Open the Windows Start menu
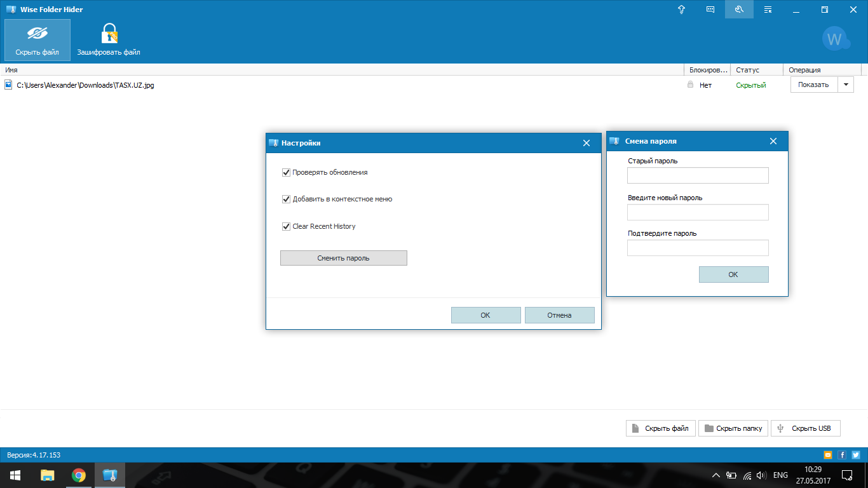The image size is (868, 488). point(15,475)
